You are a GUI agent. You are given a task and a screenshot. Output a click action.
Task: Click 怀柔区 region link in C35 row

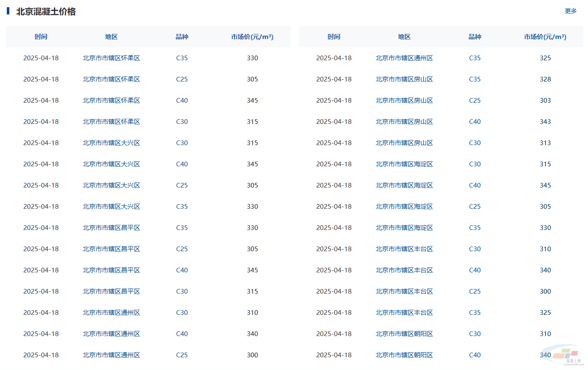tap(111, 58)
